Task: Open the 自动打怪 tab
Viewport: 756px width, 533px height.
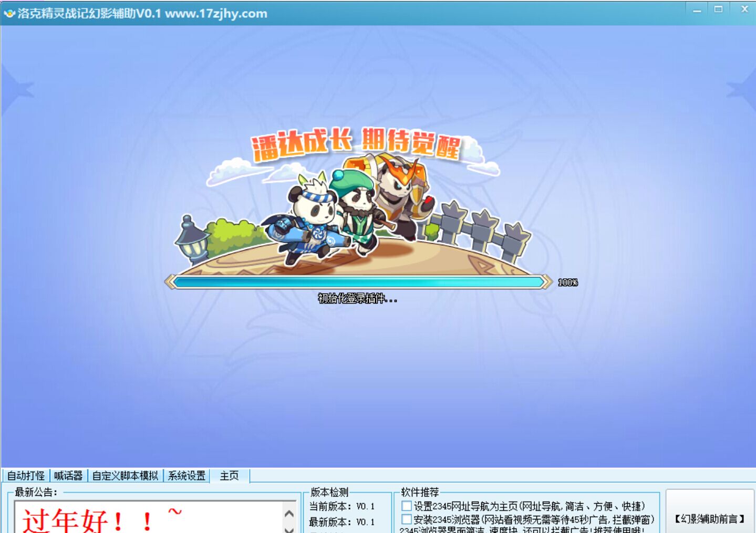Action: (26, 476)
